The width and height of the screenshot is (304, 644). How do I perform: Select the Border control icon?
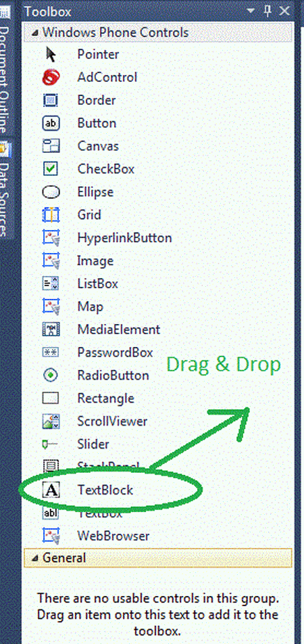click(x=51, y=100)
